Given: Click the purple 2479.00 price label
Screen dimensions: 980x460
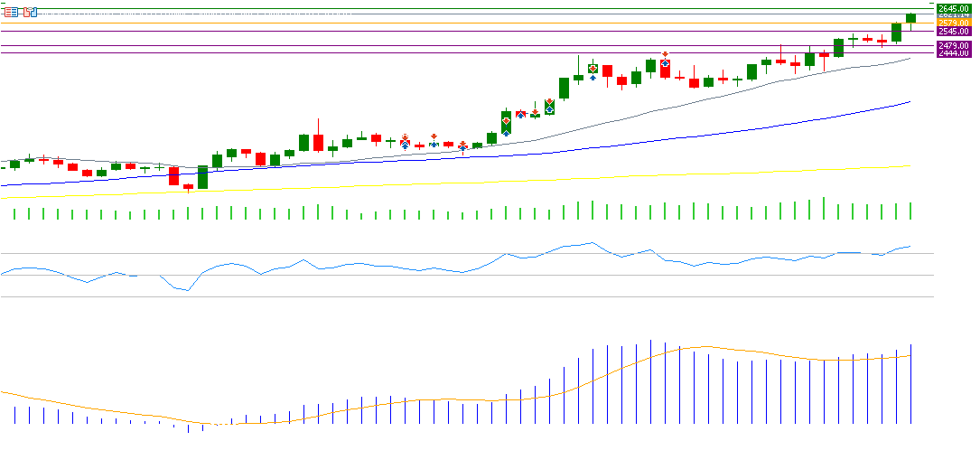Looking at the screenshot, I should click(x=954, y=45).
